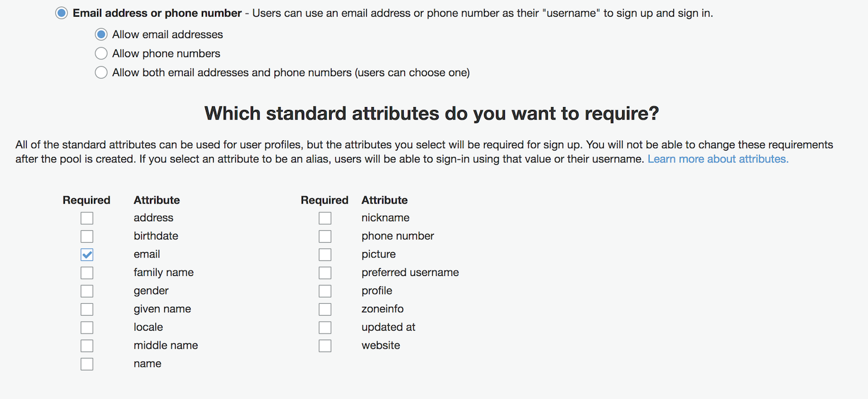Select the "Allow email addresses" option
The width and height of the screenshot is (868, 399).
click(101, 34)
